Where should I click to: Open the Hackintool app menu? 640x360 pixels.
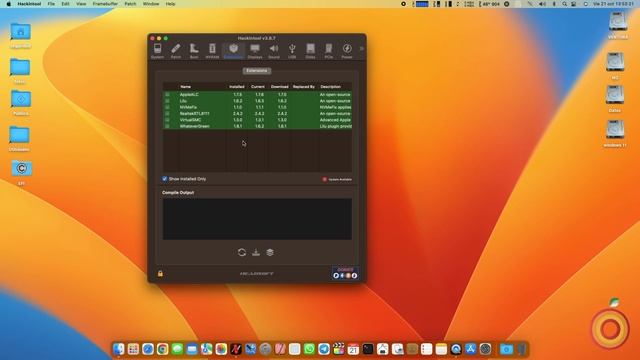pyautogui.click(x=29, y=4)
